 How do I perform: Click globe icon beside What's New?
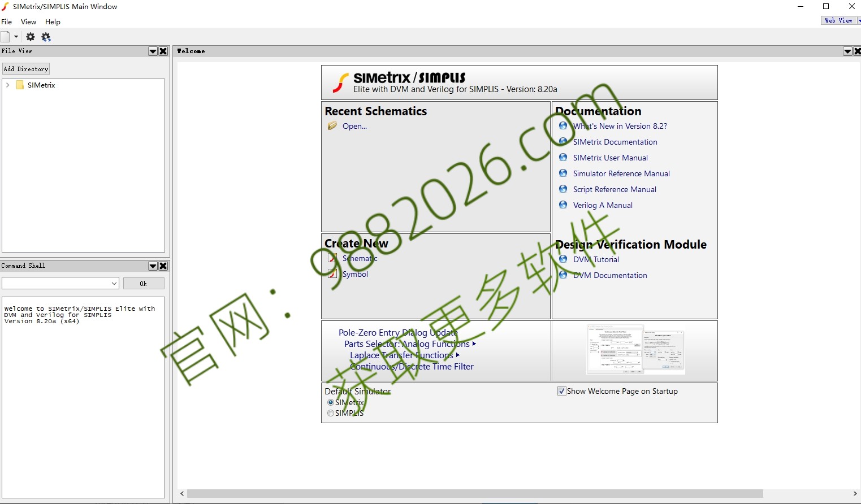(563, 125)
